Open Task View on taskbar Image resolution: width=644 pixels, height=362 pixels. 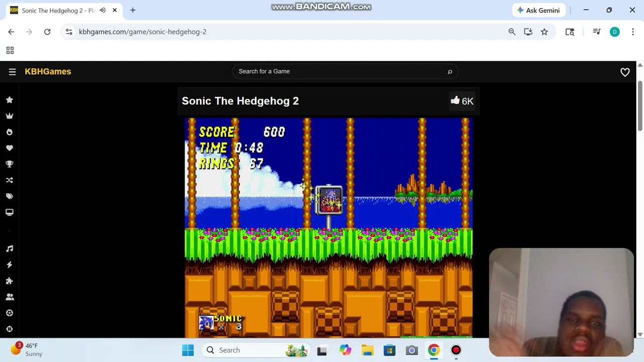coord(322,350)
